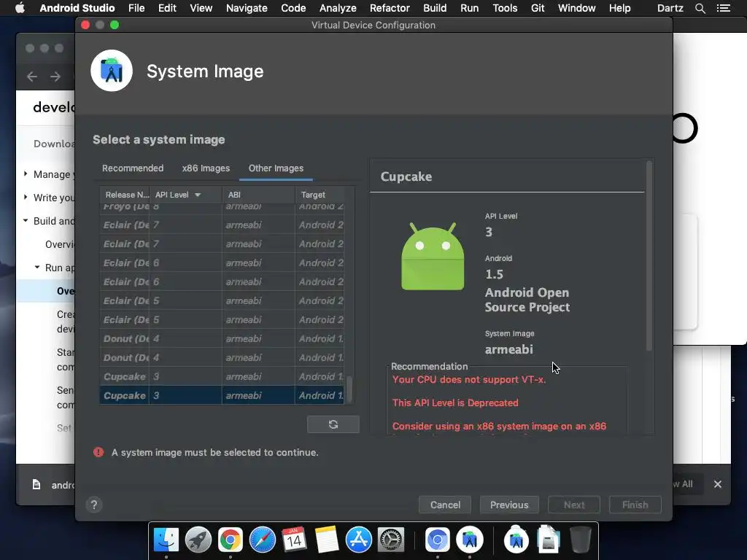Open System Preferences gear in Dock
This screenshot has height=560, width=747.
point(391,540)
